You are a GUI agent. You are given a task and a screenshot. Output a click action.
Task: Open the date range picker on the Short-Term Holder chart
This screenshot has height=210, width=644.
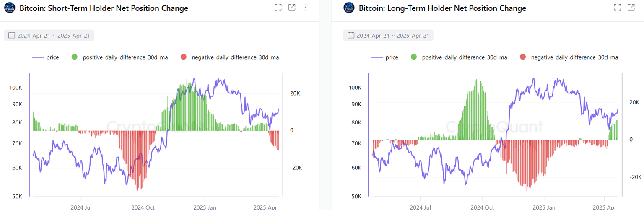(x=53, y=36)
